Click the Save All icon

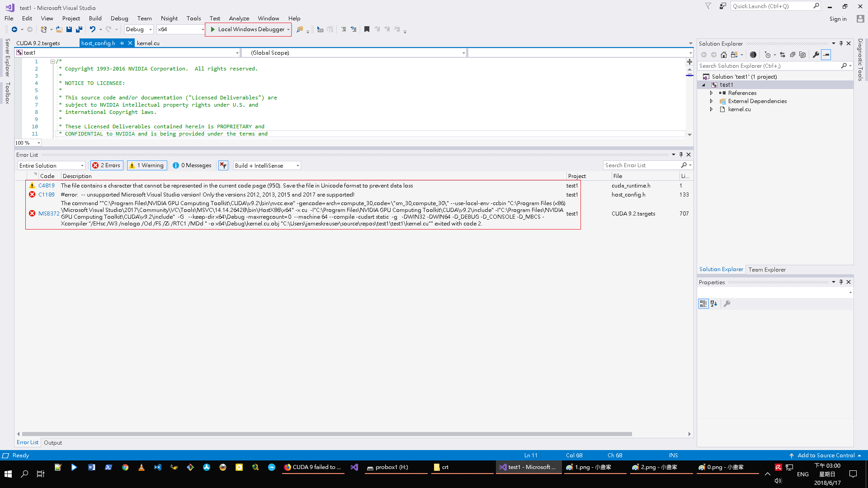click(x=79, y=29)
